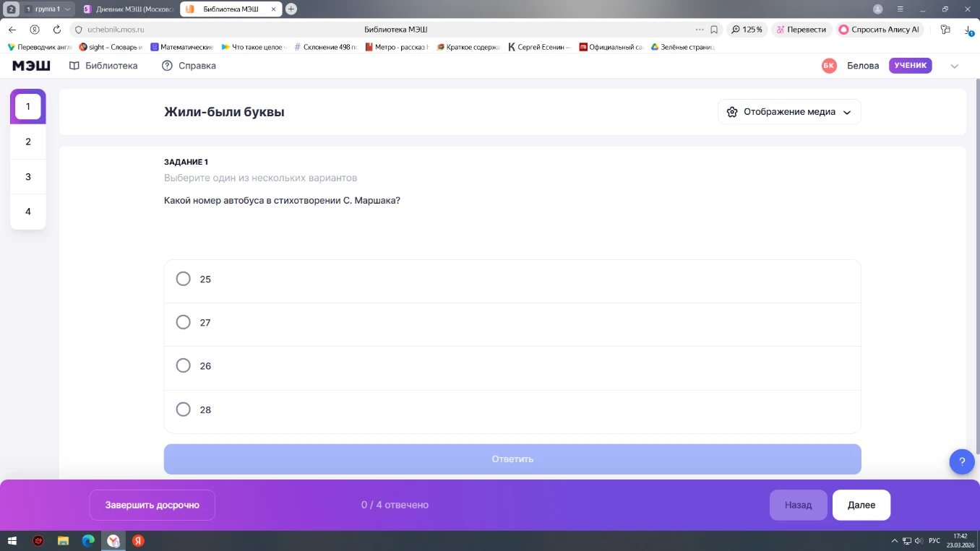Viewport: 980px width, 551px height.
Task: Click the БК user avatar icon
Action: pos(829,66)
